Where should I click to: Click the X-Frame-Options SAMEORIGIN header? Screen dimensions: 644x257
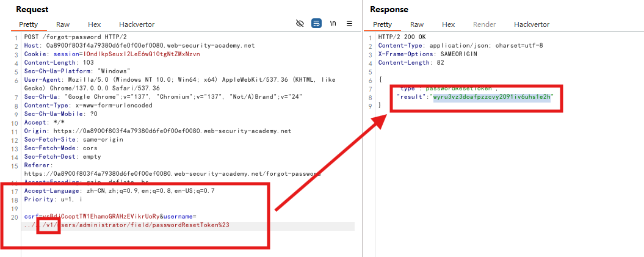point(428,54)
